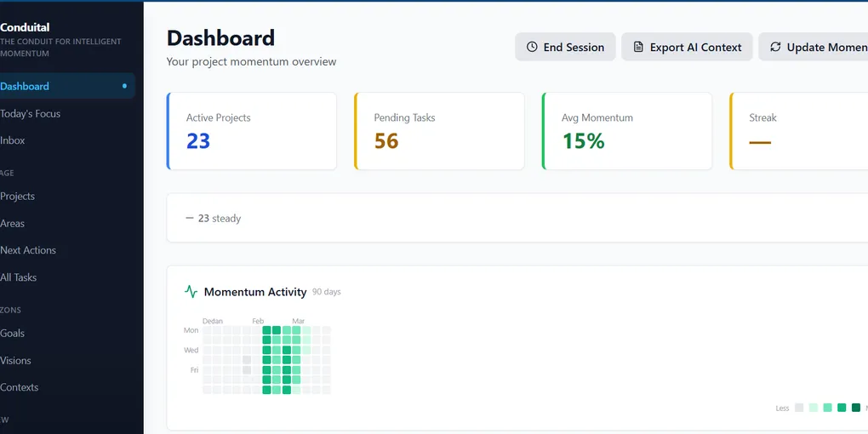The width and height of the screenshot is (868, 434).
Task: Go to Inbox in the sidebar
Action: 13,140
